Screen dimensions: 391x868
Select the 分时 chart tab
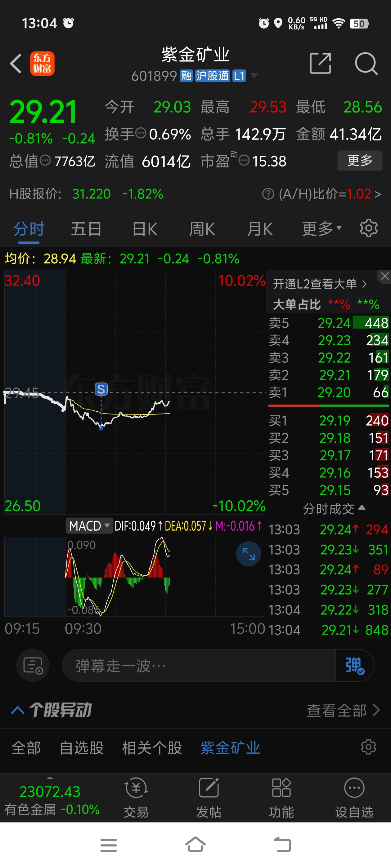[29, 229]
